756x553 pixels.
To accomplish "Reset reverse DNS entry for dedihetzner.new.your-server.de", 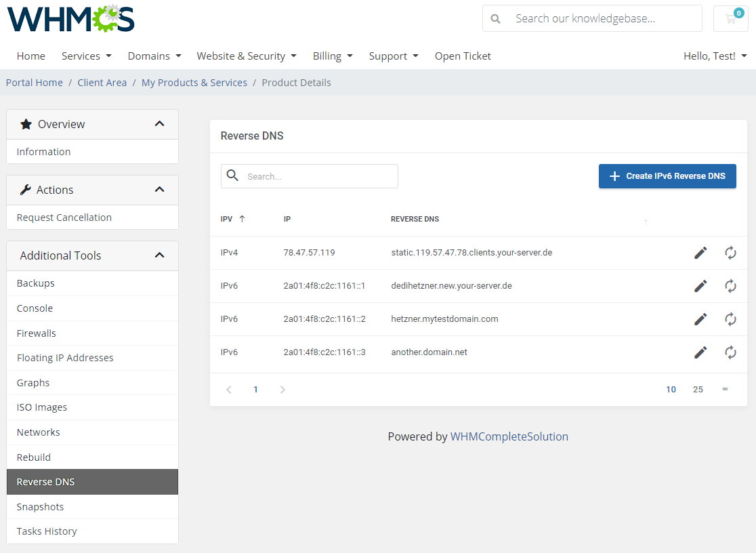I will coord(730,285).
